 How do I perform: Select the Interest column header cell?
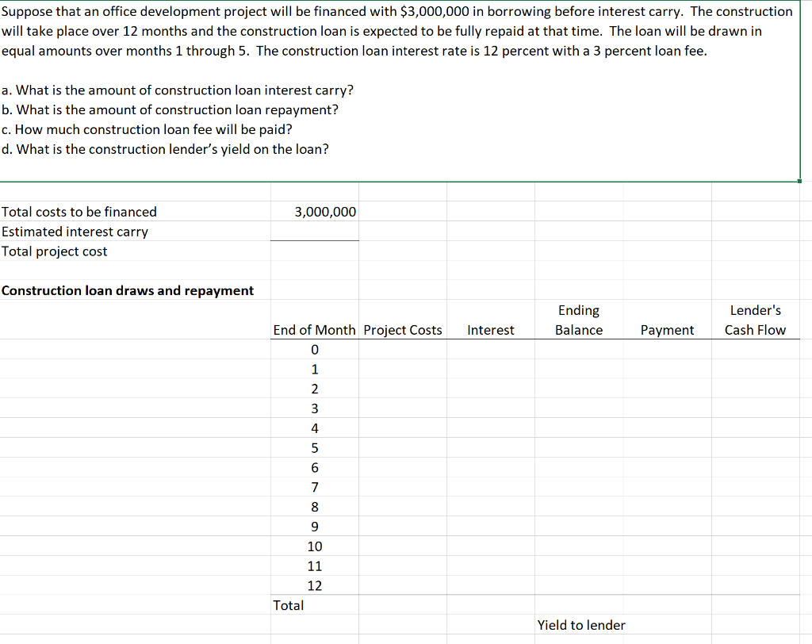[491, 330]
